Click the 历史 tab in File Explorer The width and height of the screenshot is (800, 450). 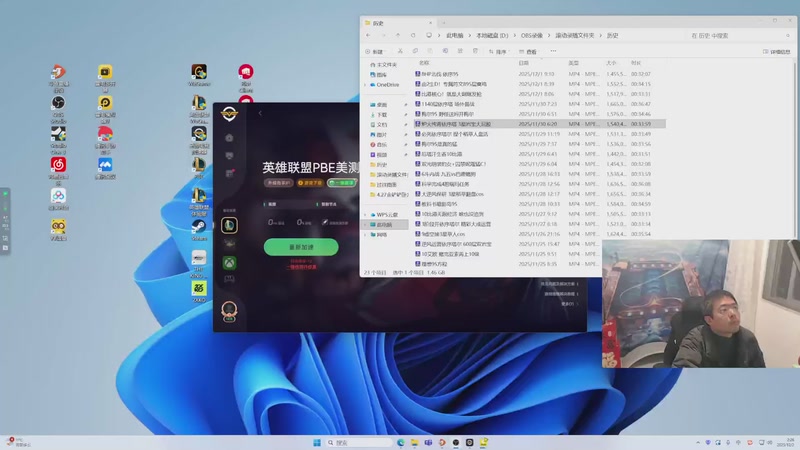point(398,23)
